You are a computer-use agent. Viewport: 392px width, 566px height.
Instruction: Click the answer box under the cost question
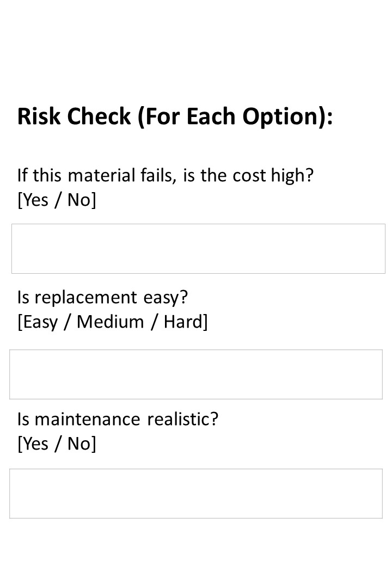[198, 249]
